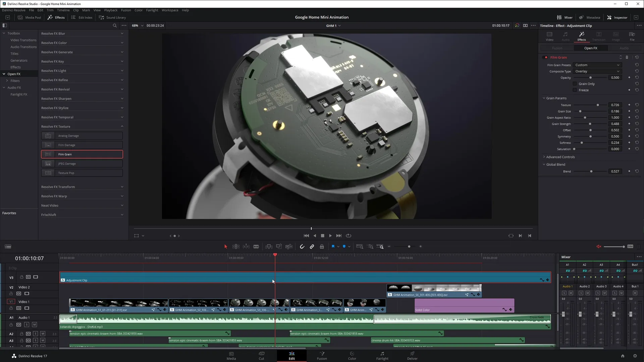Toggle the Film Grain effect enable switch
This screenshot has height=362, width=644.
tap(546, 57)
